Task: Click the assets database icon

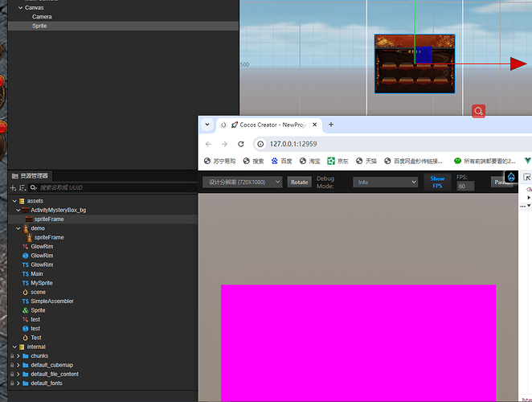Action: click(x=22, y=201)
